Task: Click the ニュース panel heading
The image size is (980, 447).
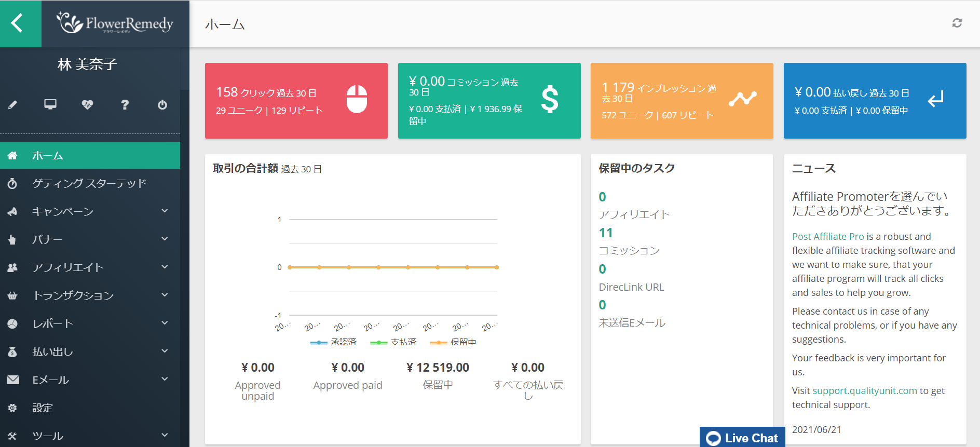Action: [x=814, y=168]
